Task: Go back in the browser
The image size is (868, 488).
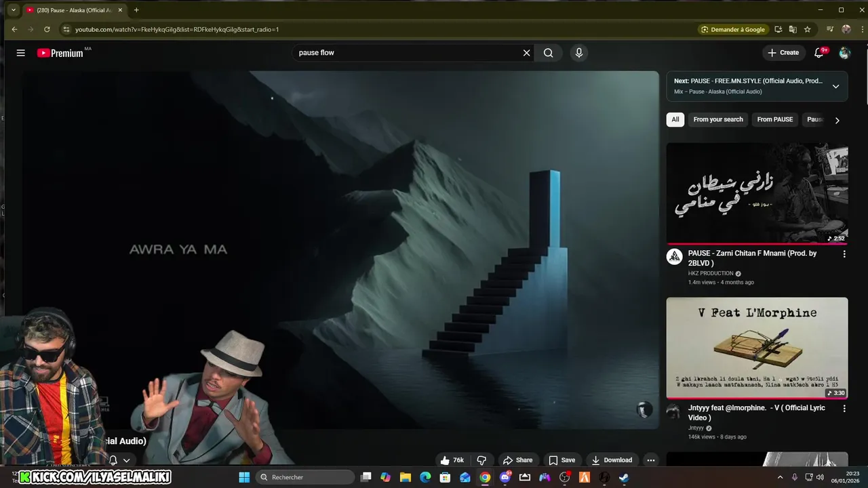Action: pyautogui.click(x=14, y=29)
